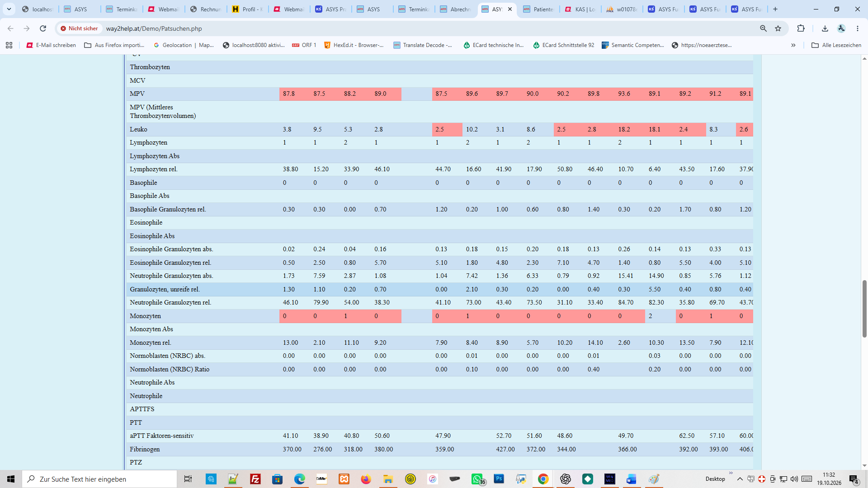This screenshot has height=488, width=868.
Task: Open the Photoshop taskbar icon
Action: [499, 479]
